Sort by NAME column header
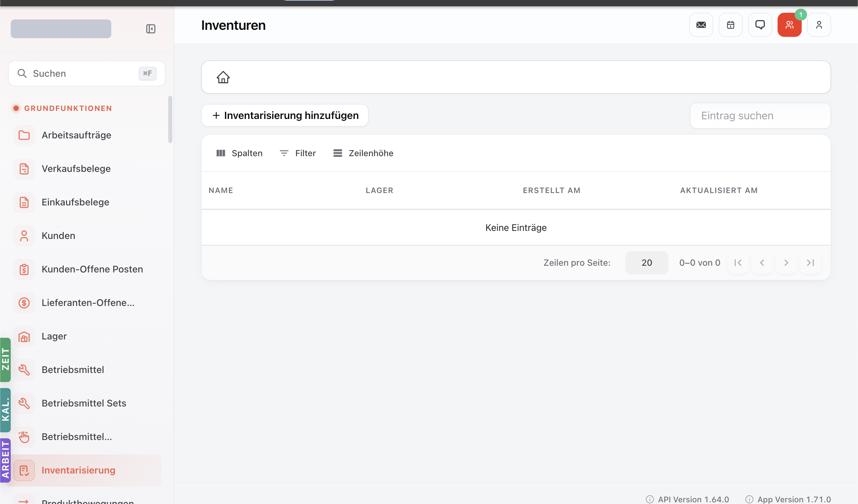858x504 pixels. 221,190
